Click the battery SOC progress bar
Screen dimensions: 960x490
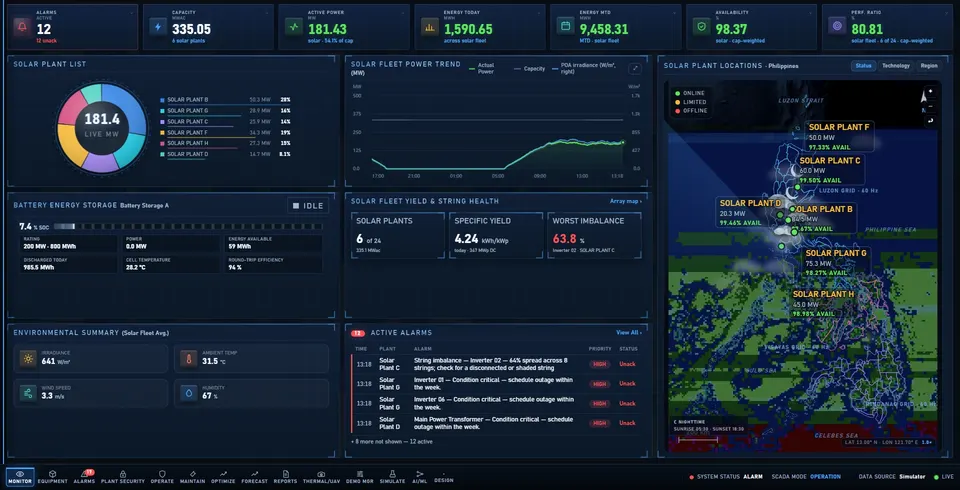point(188,227)
